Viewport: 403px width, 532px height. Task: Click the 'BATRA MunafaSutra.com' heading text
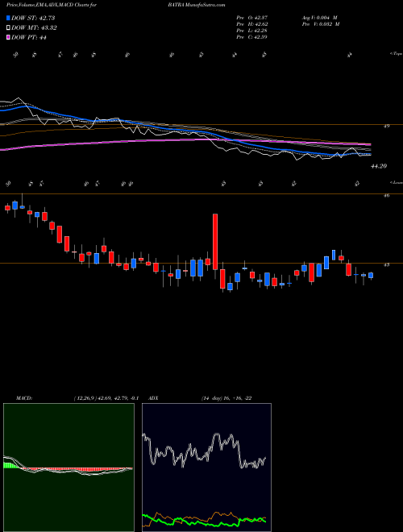(198, 6)
